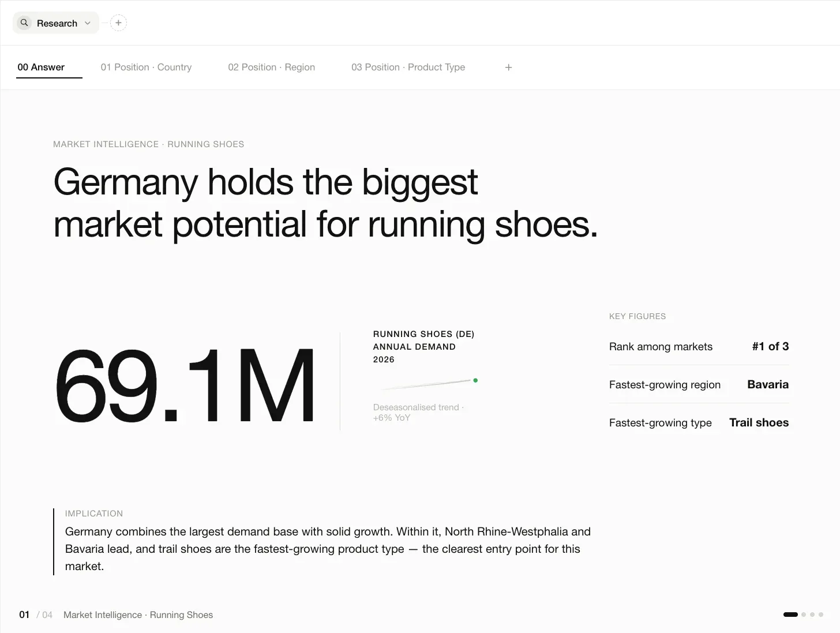Go to the fourth page dot
The image size is (840, 633).
(x=821, y=615)
